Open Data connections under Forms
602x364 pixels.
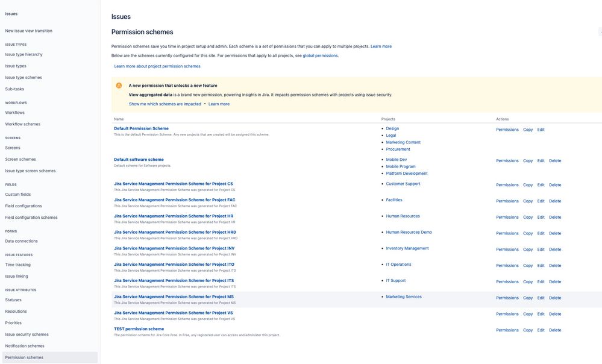click(x=22, y=241)
